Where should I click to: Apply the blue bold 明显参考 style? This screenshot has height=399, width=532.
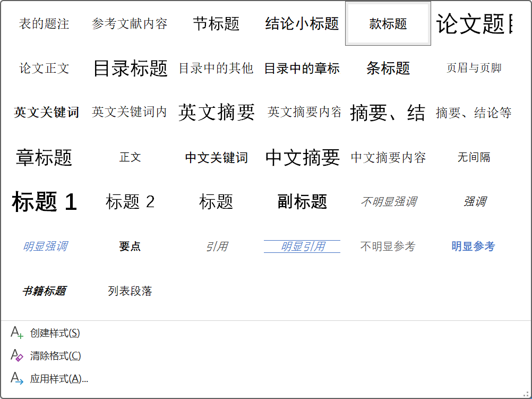coord(473,247)
